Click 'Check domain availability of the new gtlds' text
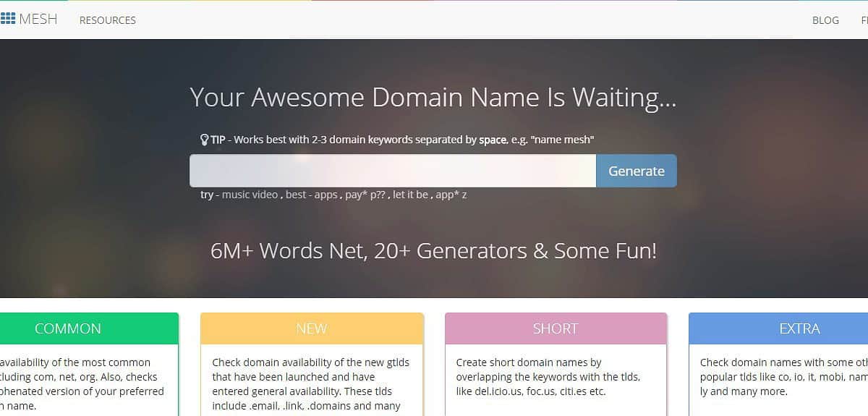 click(312, 362)
